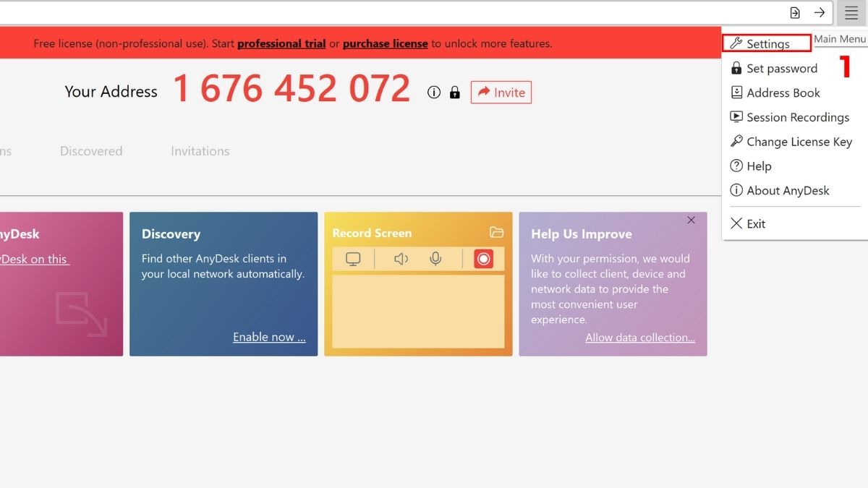This screenshot has width=868, height=488.
Task: Click the Invite button
Action: [x=501, y=93]
